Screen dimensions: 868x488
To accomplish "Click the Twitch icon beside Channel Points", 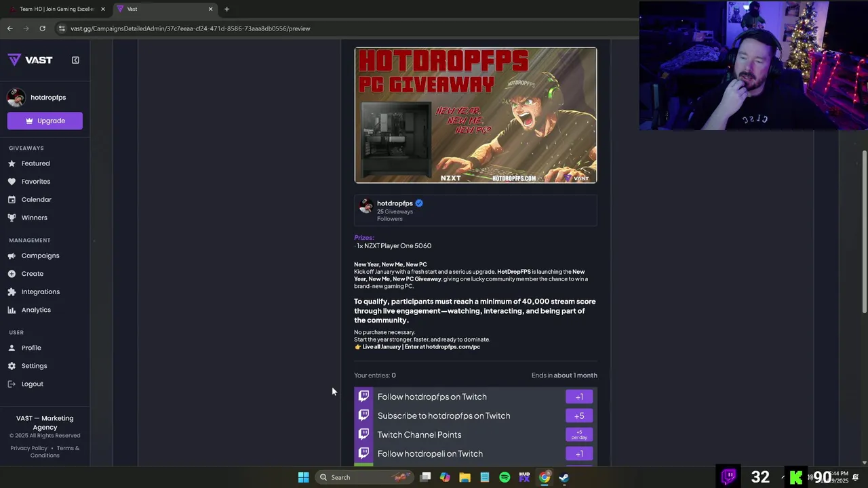I will [x=363, y=434].
